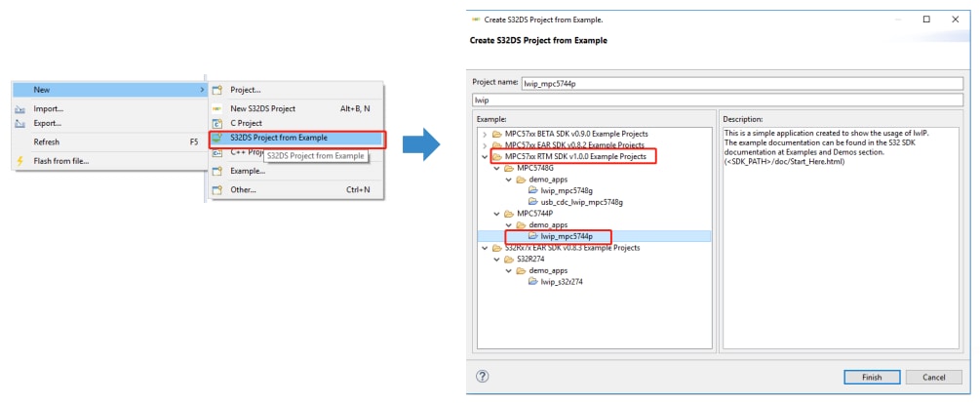Click the Export menu icon
The width and height of the screenshot is (980, 403).
[20, 123]
